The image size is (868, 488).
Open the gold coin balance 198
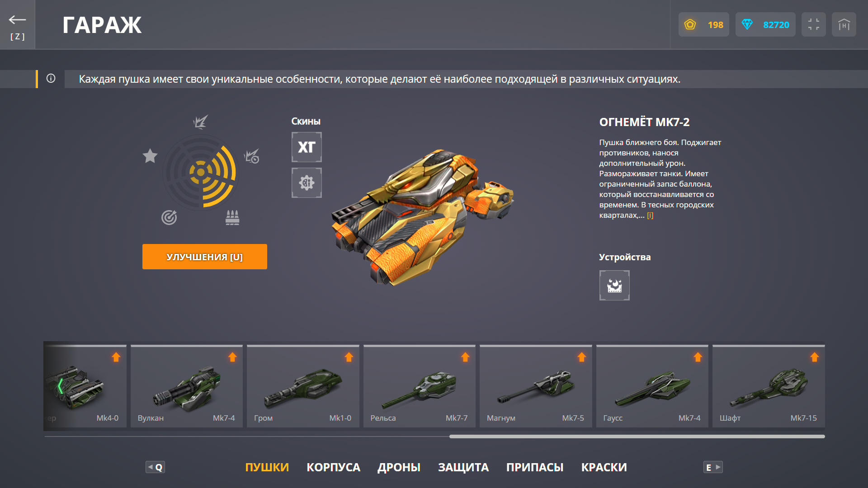[x=703, y=24]
